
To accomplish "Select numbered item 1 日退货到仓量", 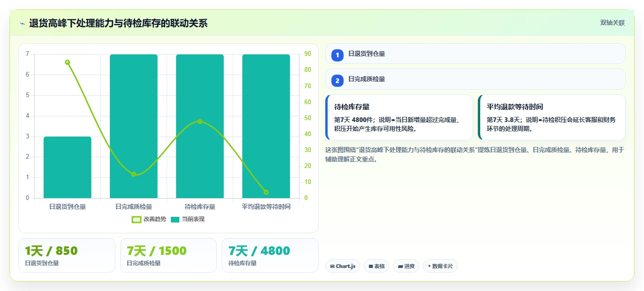I will pos(475,54).
